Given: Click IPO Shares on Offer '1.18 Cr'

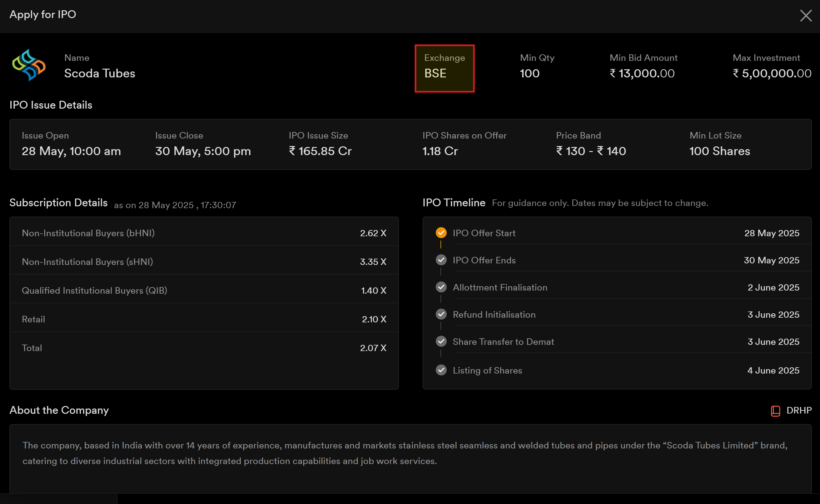Looking at the screenshot, I should pyautogui.click(x=440, y=151).
